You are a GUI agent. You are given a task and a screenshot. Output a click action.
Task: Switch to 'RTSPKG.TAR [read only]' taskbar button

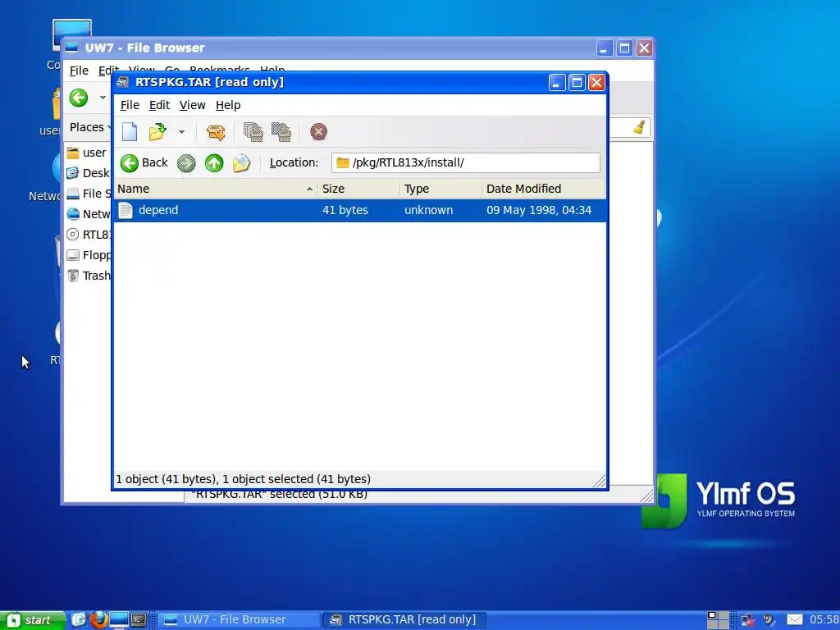pos(403,620)
